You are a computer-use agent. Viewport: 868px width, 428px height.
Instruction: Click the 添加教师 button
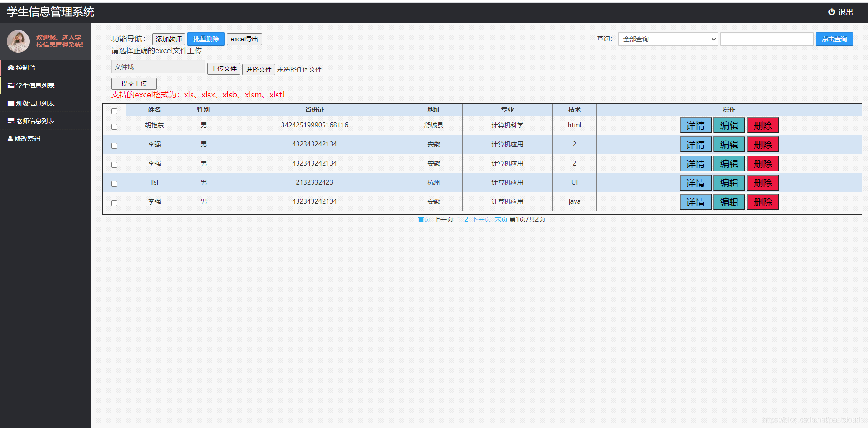coord(169,39)
